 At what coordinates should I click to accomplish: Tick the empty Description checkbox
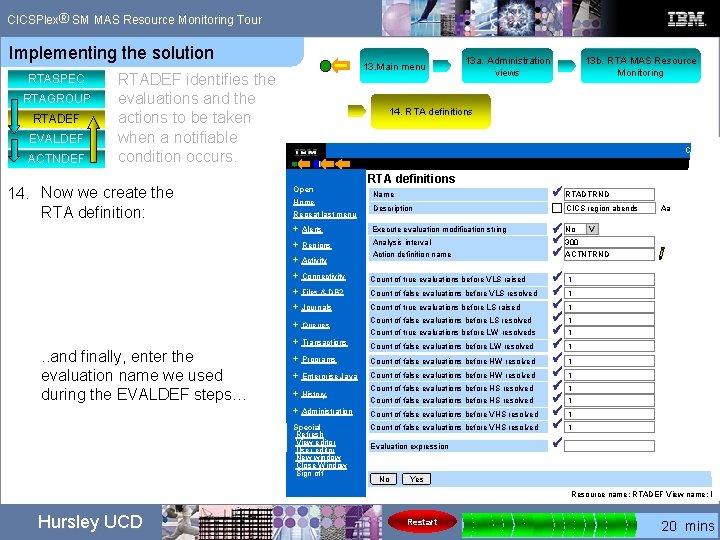557,208
